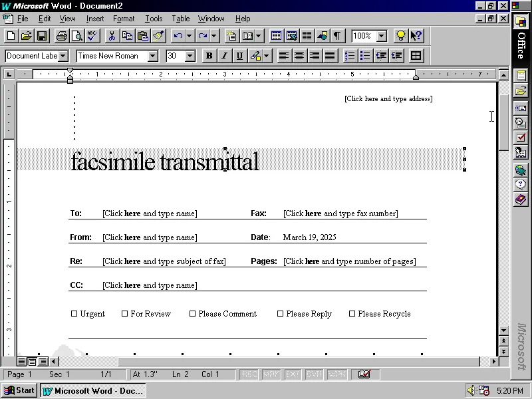532x399 pixels.
Task: Activate the TipWizard lightbulb
Action: 401,35
